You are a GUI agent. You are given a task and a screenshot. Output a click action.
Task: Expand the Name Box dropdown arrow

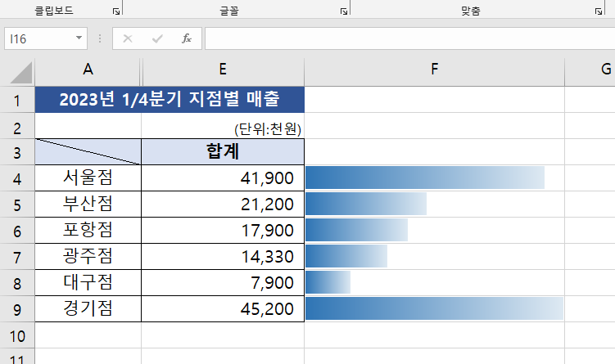click(79, 38)
